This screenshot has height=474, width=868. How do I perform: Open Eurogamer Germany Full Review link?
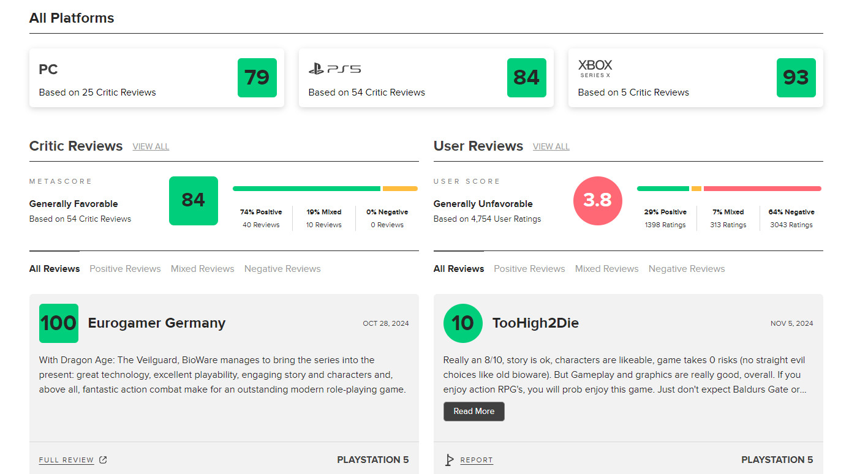[x=66, y=460]
